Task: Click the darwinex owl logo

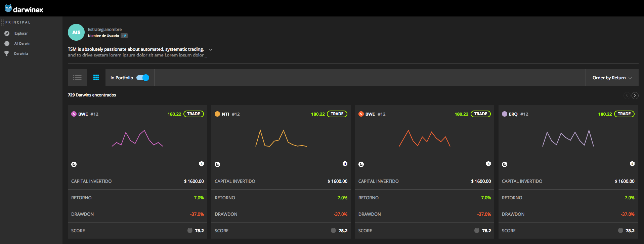Action: point(8,8)
